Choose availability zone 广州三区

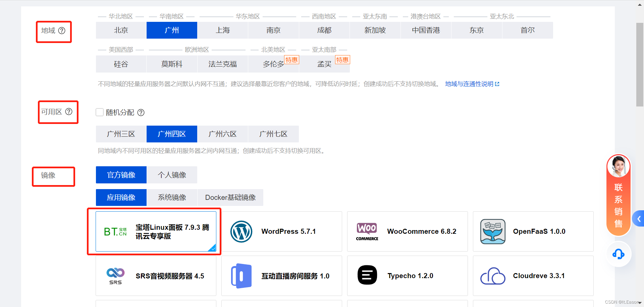121,134
